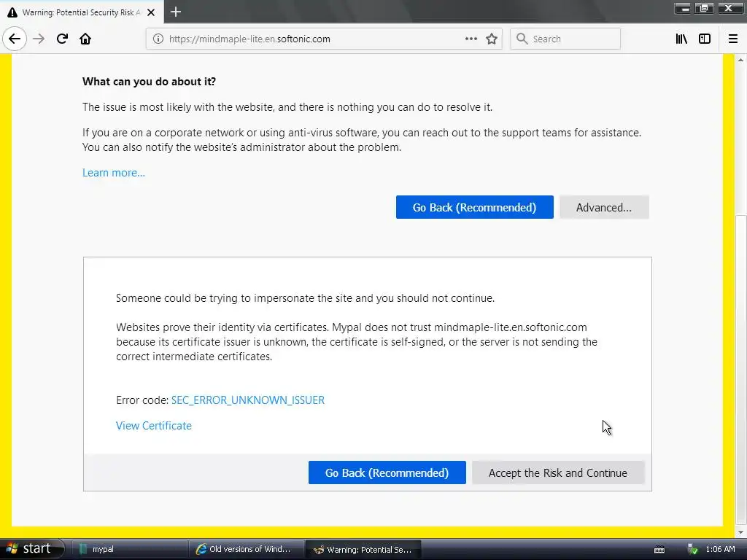Click the 'What can you do about it?' heading
Screen dimensions: 747x560
[149, 82]
